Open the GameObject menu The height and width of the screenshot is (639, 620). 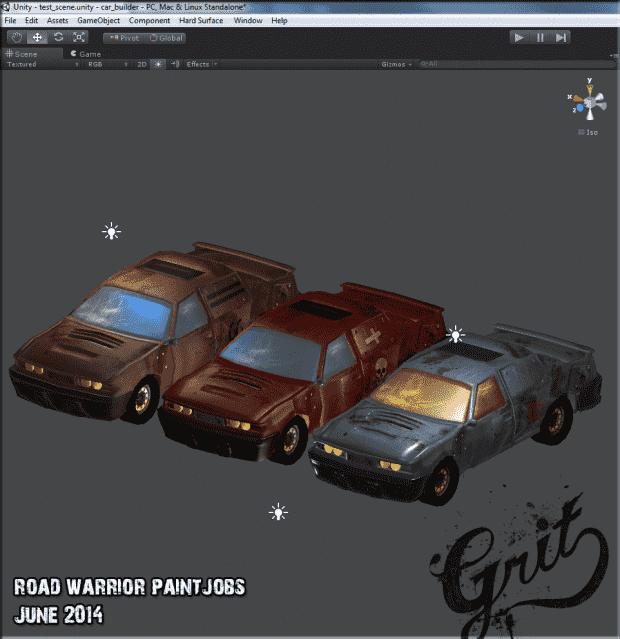pos(98,20)
